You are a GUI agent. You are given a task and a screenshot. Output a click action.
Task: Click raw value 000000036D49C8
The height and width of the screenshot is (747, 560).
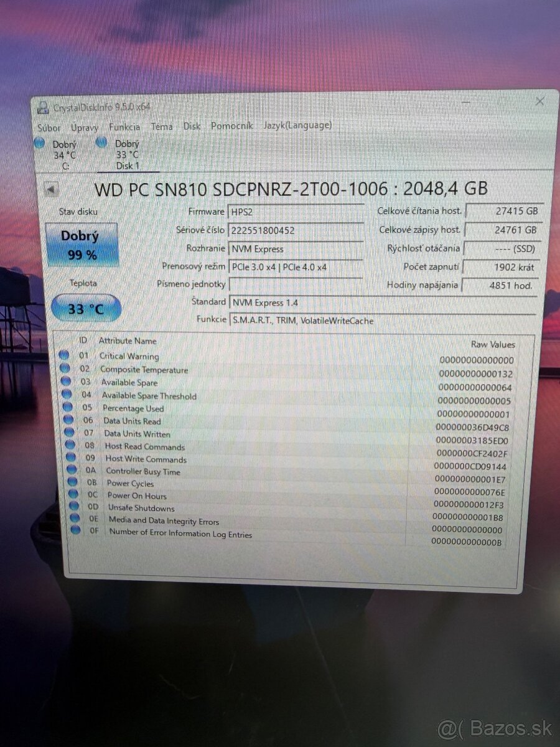[x=472, y=427]
